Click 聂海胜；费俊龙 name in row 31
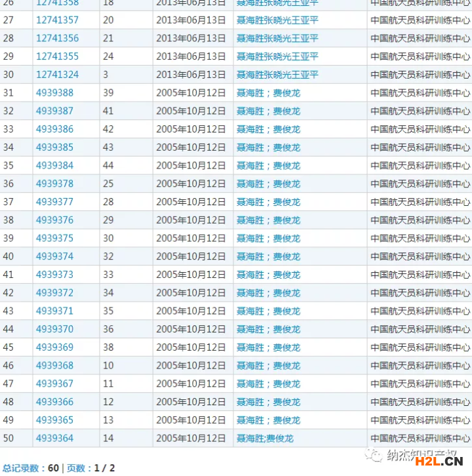The image size is (472, 476). (268, 93)
